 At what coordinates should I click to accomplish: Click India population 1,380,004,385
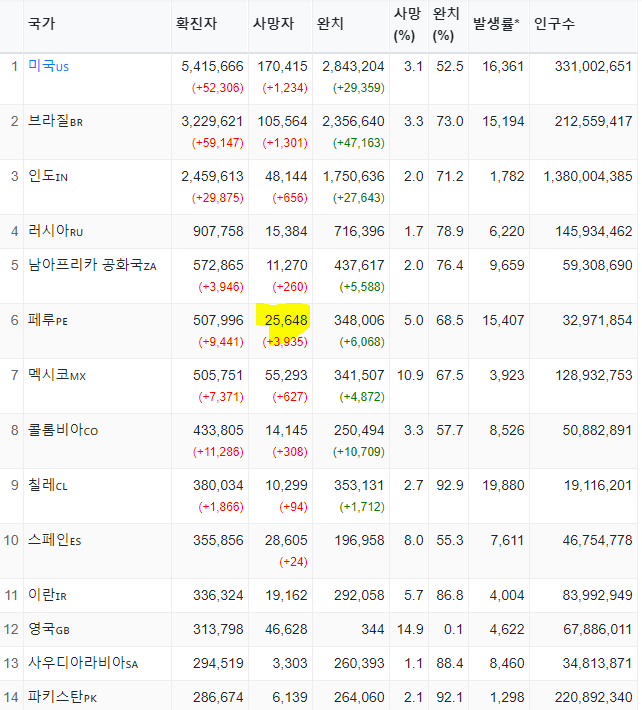pyautogui.click(x=588, y=176)
